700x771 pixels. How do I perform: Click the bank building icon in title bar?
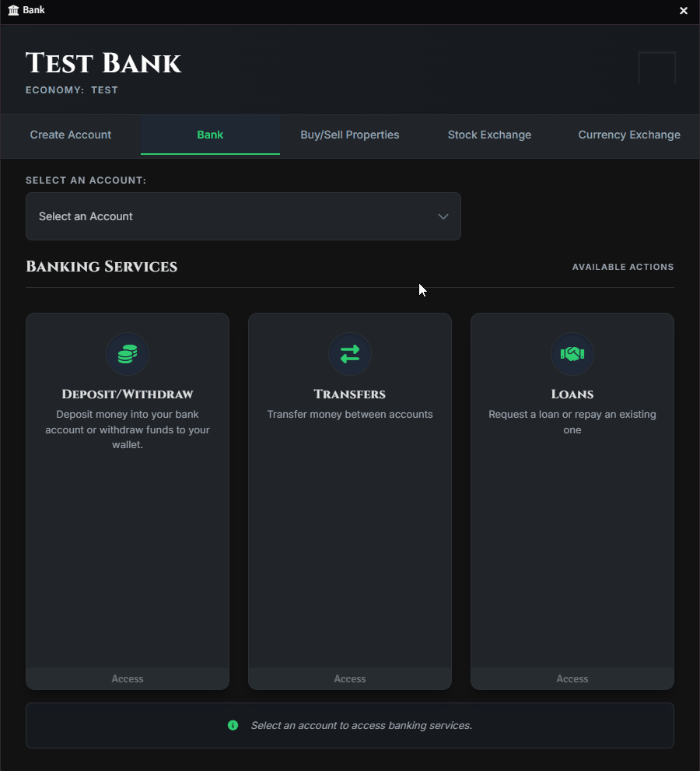[x=13, y=10]
